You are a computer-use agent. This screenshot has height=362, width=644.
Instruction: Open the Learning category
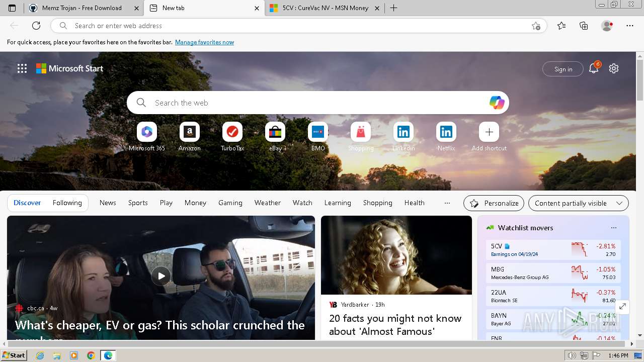tap(338, 203)
